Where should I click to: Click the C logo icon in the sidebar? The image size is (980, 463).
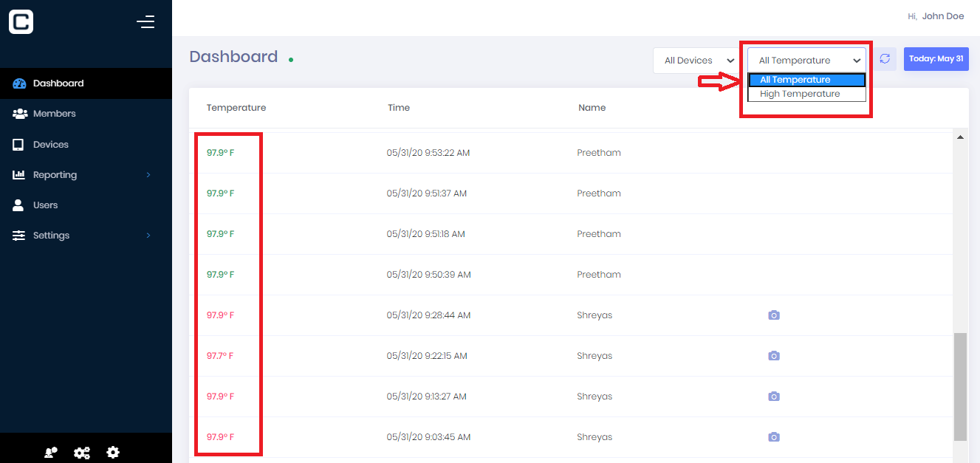coord(21,22)
